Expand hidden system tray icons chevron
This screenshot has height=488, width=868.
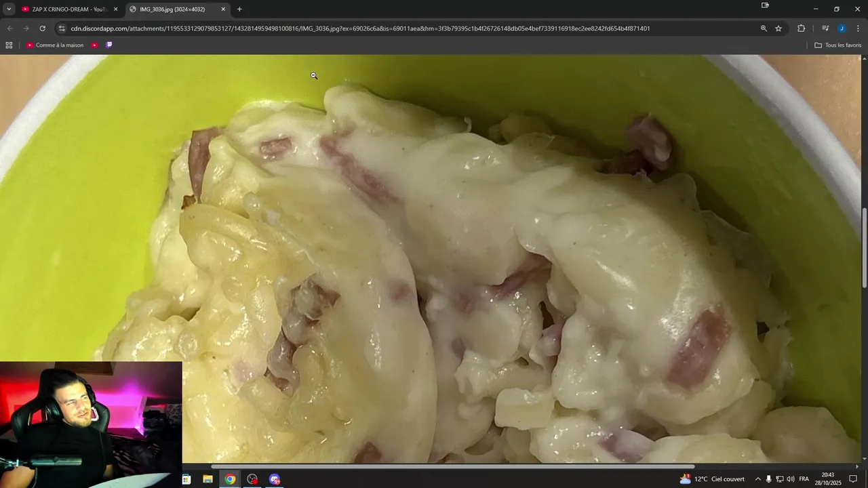[757, 479]
